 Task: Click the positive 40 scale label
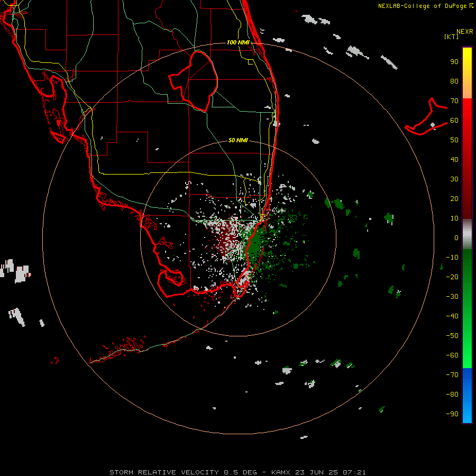tap(454, 160)
